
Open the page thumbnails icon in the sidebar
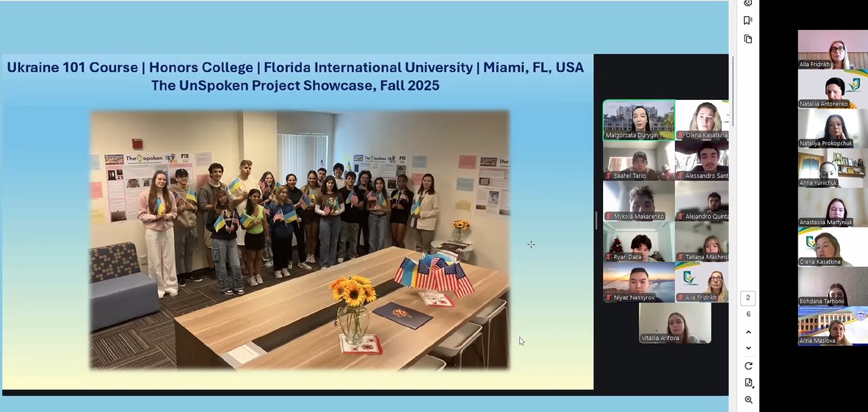pyautogui.click(x=748, y=39)
